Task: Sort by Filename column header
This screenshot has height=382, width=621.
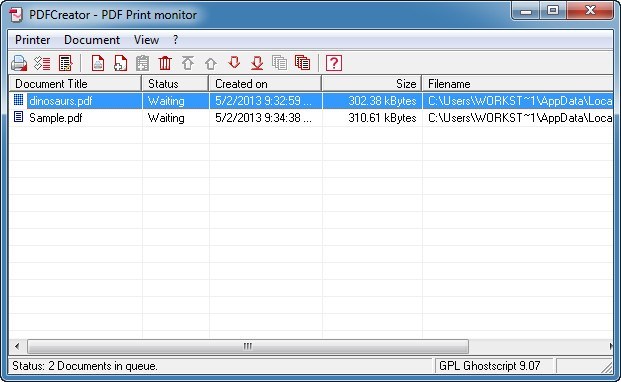Action: (518, 84)
